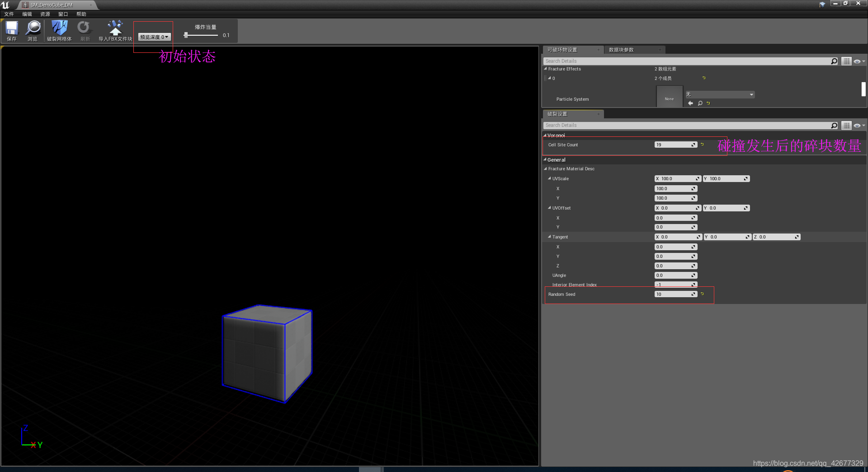Viewport: 868px width, 472px height.
Task: Click the Particle System property label
Action: [572, 99]
